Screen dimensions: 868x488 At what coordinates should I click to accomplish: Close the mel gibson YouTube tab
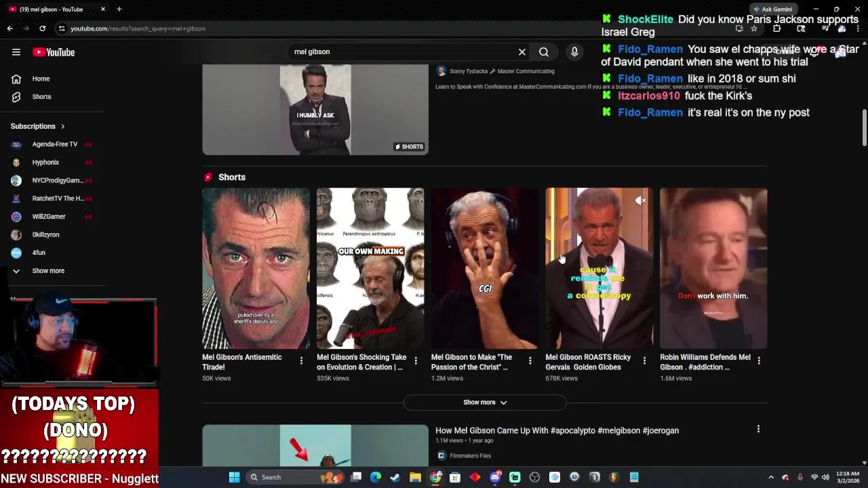pyautogui.click(x=103, y=9)
